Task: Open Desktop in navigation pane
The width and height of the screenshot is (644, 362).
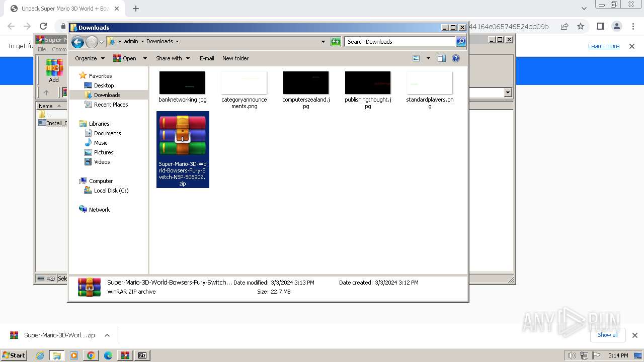Action: tap(104, 85)
